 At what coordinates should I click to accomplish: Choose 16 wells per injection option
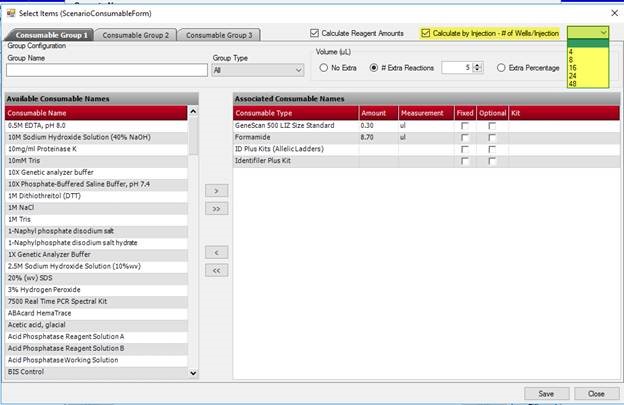(x=588, y=68)
